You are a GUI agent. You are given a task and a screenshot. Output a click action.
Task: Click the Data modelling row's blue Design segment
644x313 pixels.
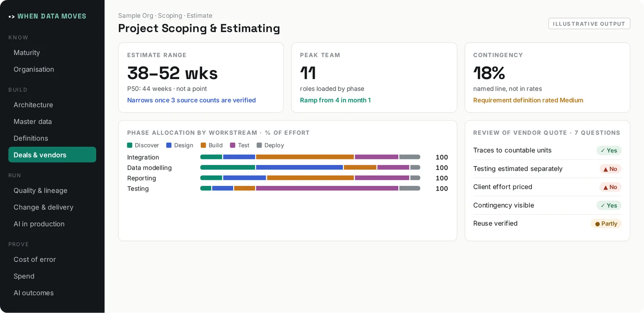(299, 167)
